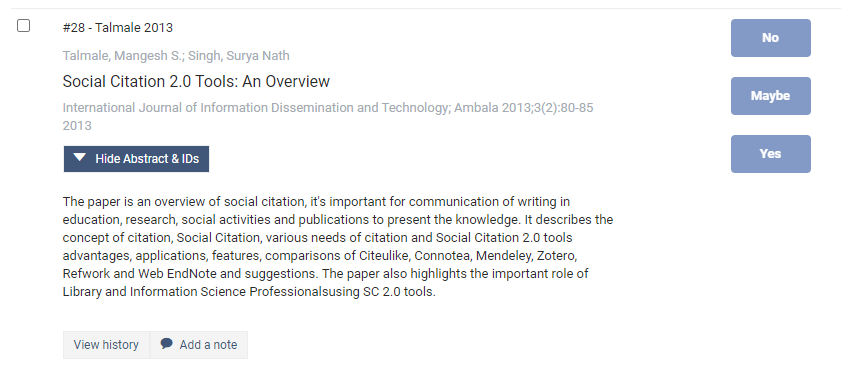Click the white triangle icon beside Hide Abstract

tap(80, 158)
